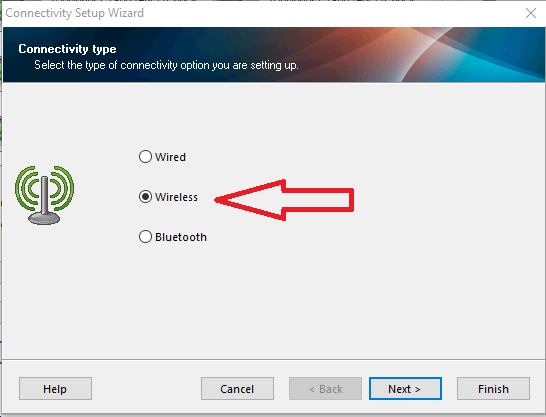Click the grey base of antenna icon
Image resolution: width=546 pixels, height=417 pixels.
tap(44, 218)
